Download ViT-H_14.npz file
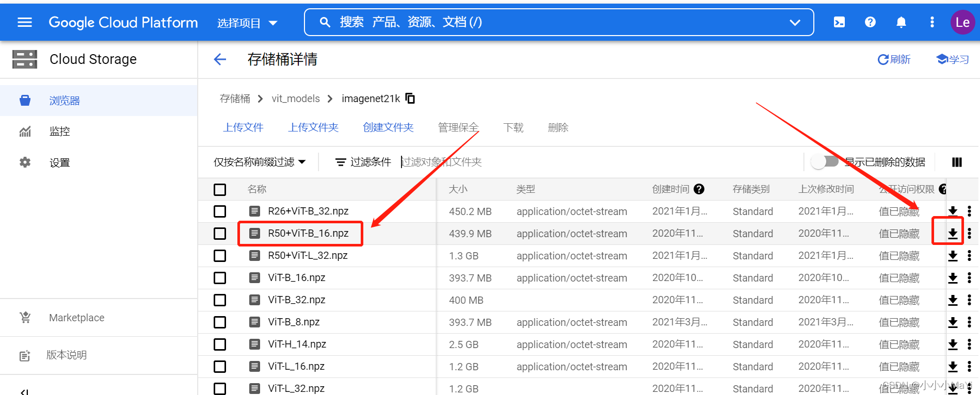This screenshot has height=395, width=980. 953,344
